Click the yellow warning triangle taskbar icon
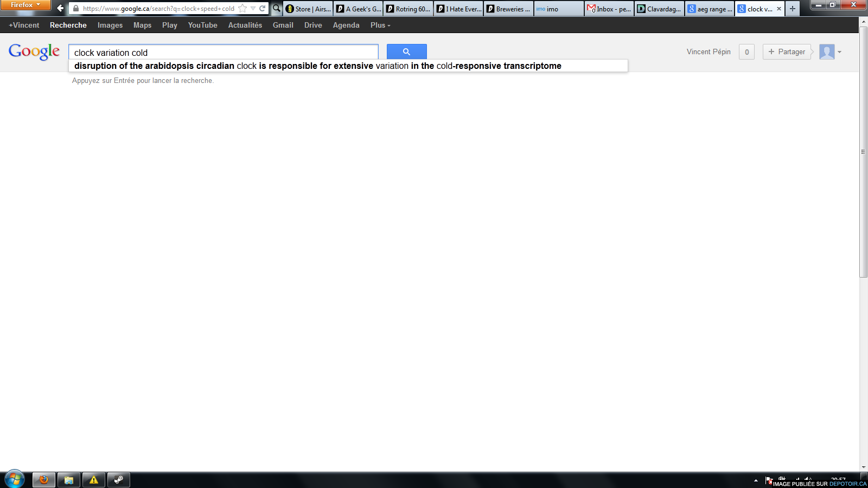 point(94,480)
